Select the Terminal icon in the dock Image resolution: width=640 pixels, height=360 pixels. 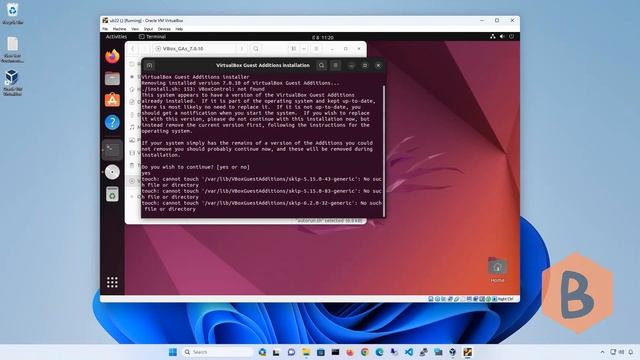coord(112,150)
